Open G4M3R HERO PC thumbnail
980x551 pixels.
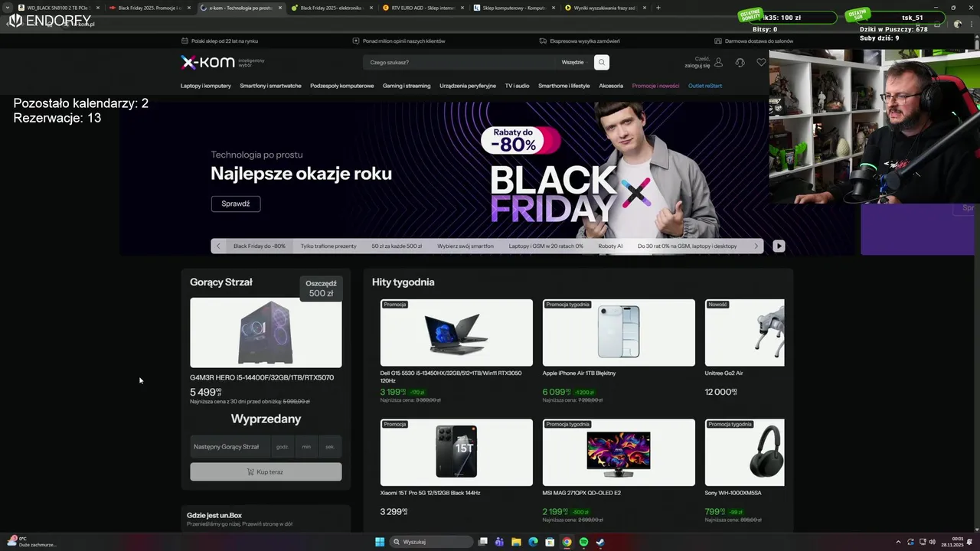tap(266, 332)
